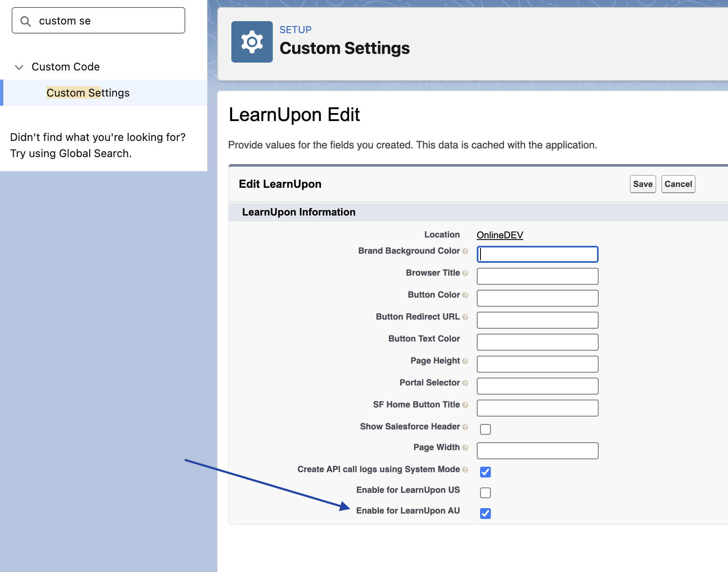
Task: Click the Page Width input field
Action: tap(537, 451)
